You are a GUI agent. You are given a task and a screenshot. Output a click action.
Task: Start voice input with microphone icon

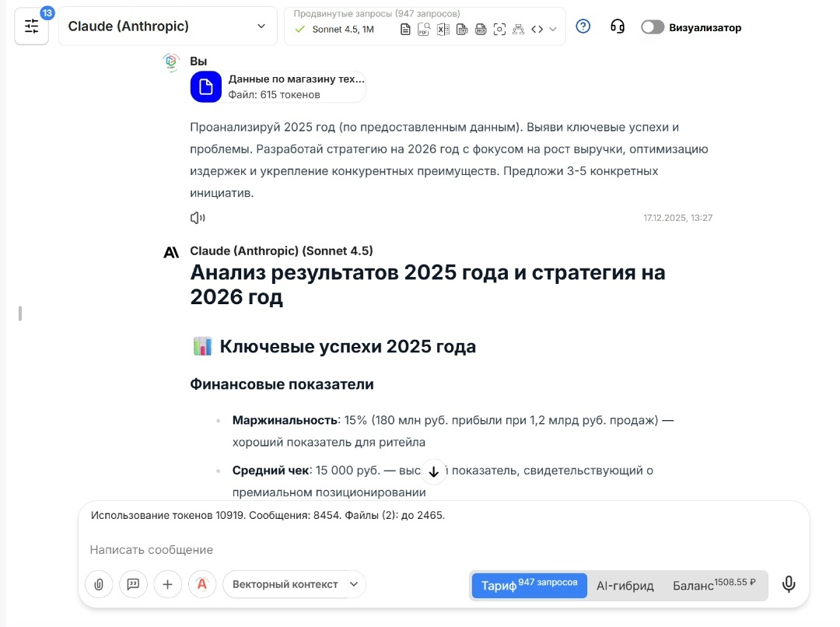pos(789,584)
